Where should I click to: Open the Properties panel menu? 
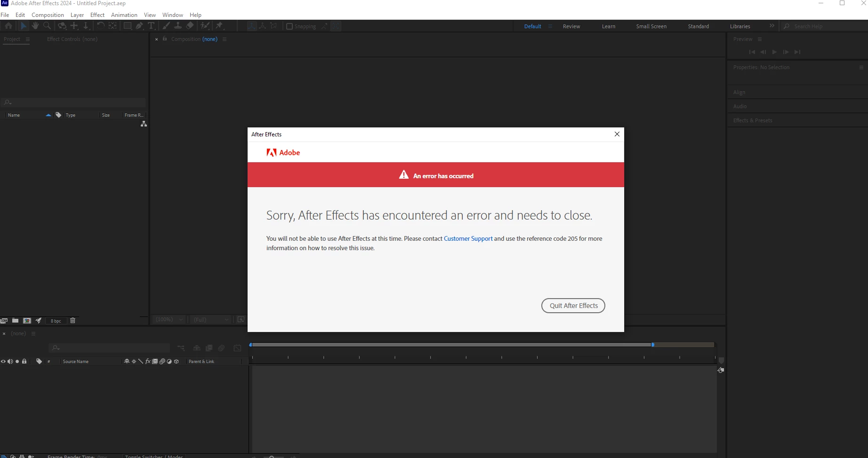click(x=861, y=68)
